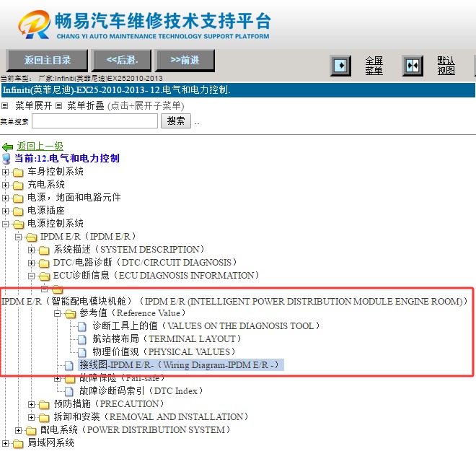Collapse the 电源控制系统 tree node

coord(5,224)
